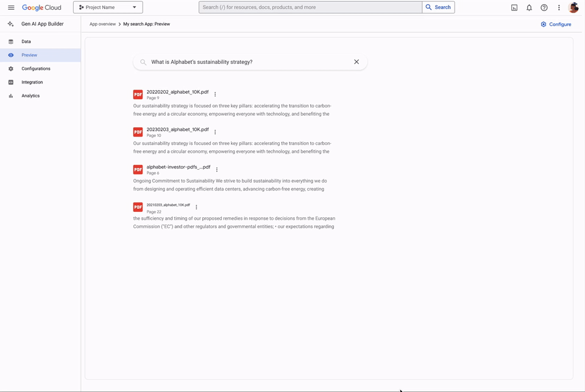Click PDF icon for 20220202_alphabet_10K.pdf
The image size is (585, 392).
pos(138,94)
